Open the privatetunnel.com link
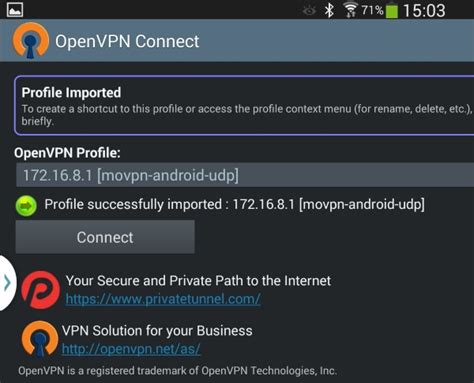The height and width of the screenshot is (383, 474). 163,299
